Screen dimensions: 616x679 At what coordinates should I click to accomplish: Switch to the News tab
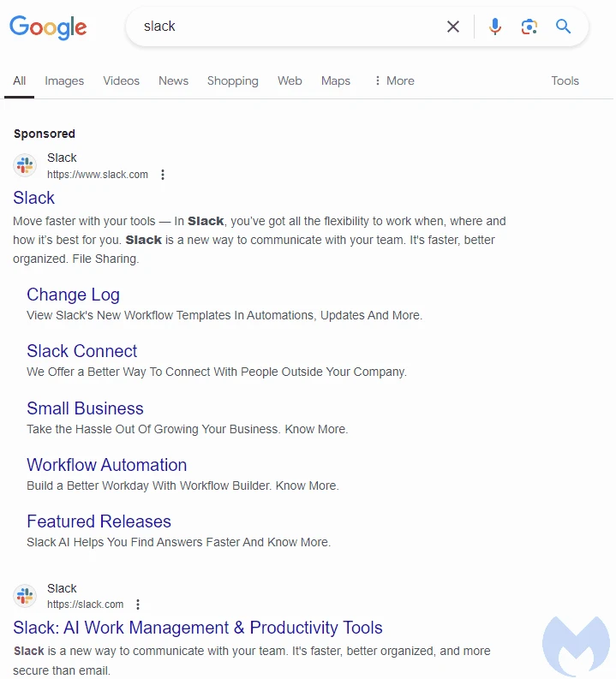(173, 81)
